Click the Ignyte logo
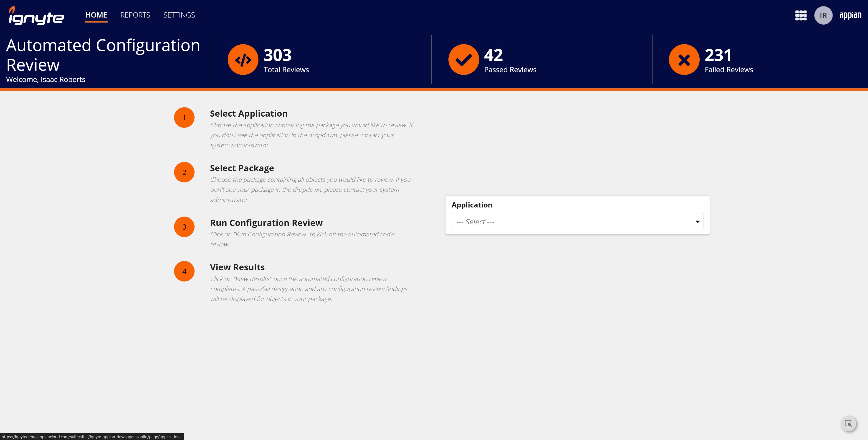 point(36,16)
